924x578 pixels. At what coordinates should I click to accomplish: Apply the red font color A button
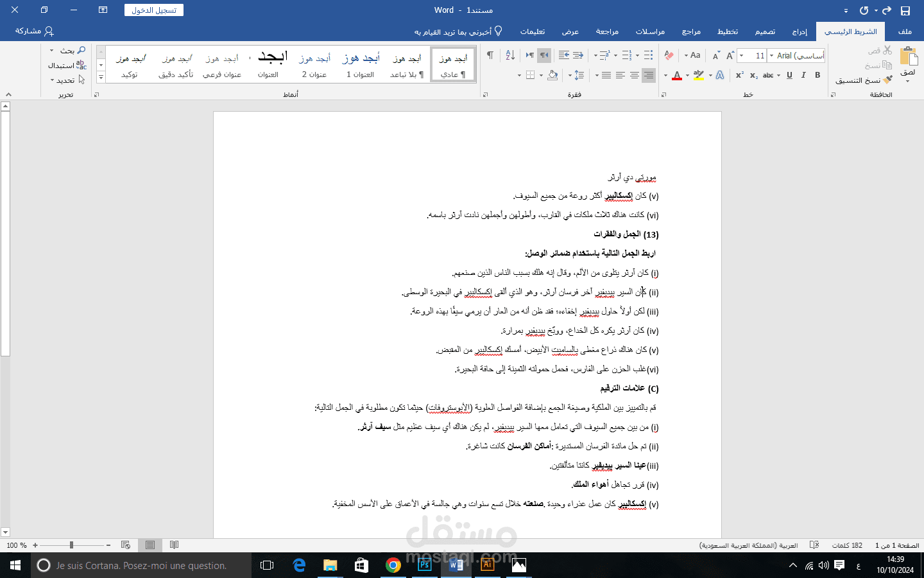[x=676, y=76]
